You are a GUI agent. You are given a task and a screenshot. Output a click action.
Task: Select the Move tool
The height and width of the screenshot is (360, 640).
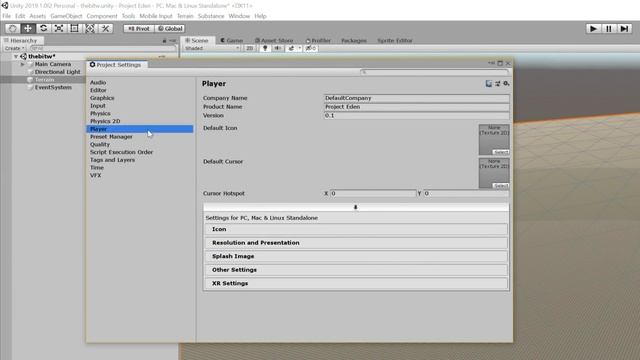click(x=28, y=28)
